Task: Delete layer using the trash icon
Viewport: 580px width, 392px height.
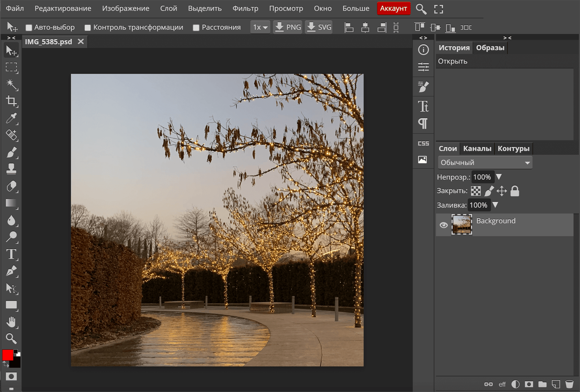Action: 569,384
